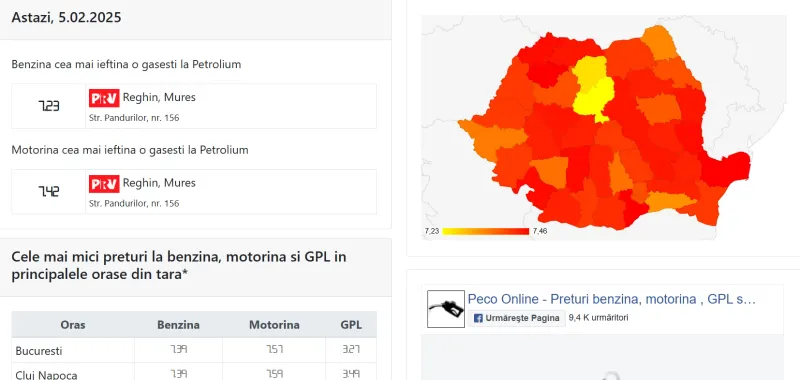Click the Facebook icon on Urmărește Pagina
Image resolution: width=800 pixels, height=380 pixels.
pos(478,318)
